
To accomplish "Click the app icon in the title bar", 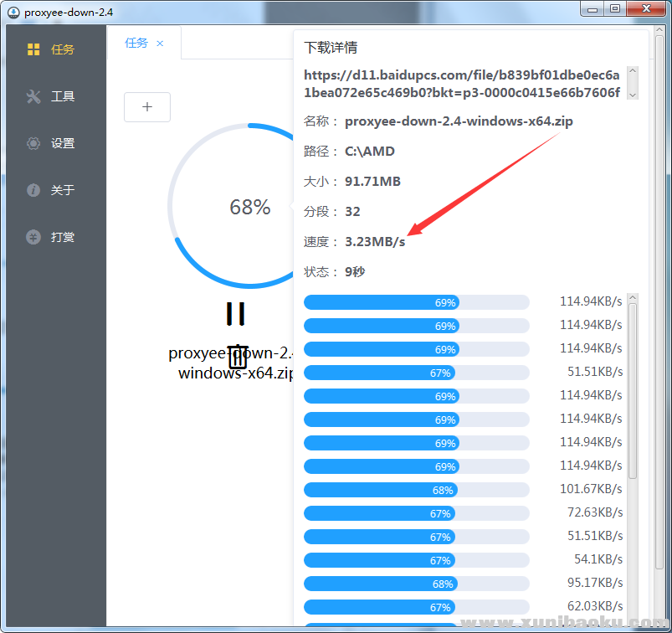I will (x=13, y=9).
